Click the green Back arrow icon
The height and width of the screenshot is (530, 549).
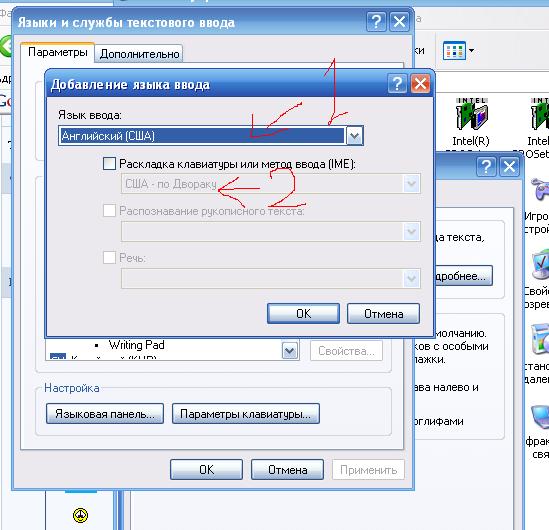click(6, 46)
